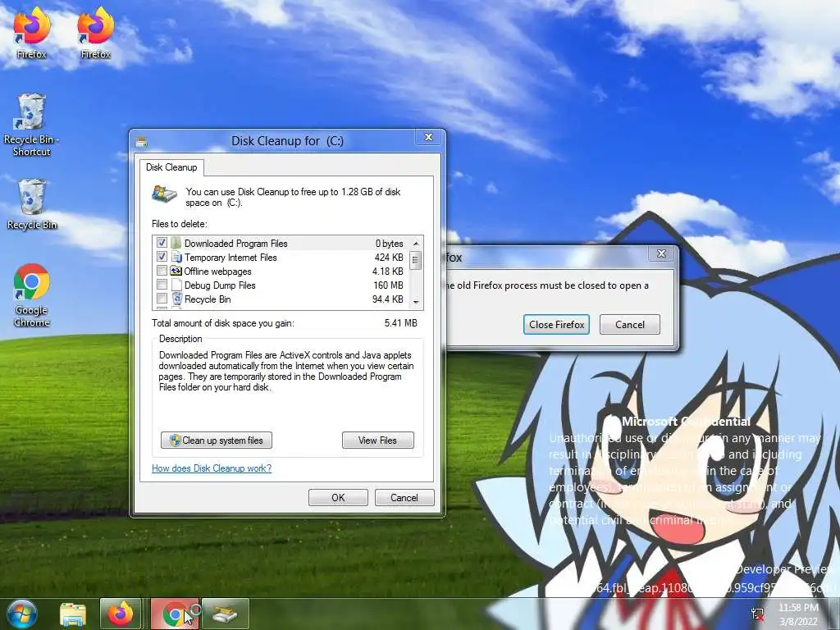
Task: Select the Google Chrome desktop icon
Action: (x=32, y=295)
